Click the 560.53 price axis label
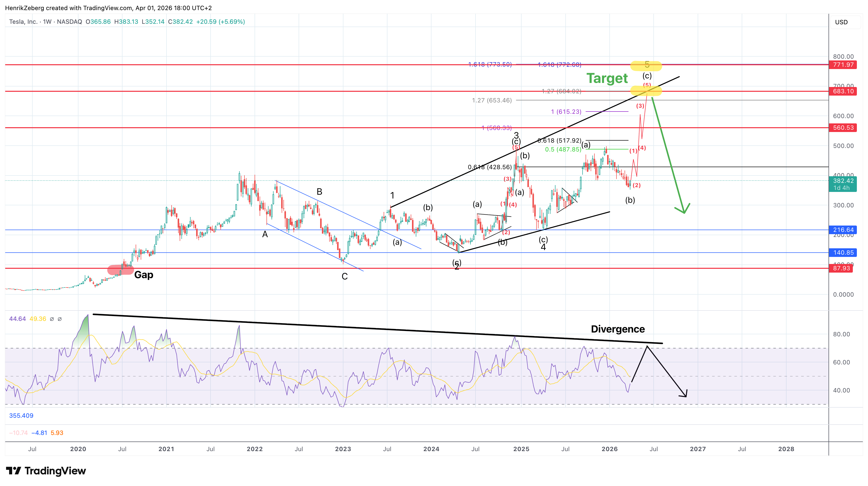868x486 pixels. pos(843,128)
